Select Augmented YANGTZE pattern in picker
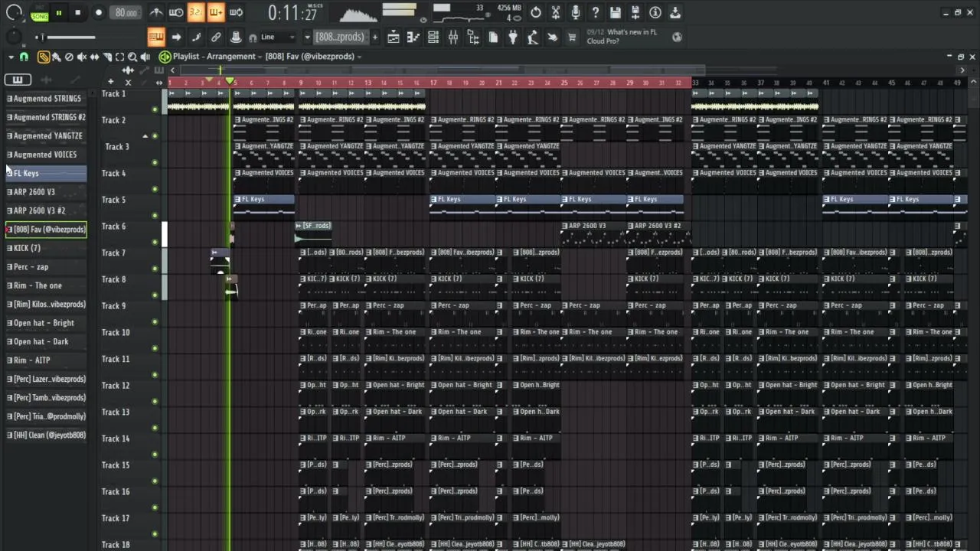Image resolution: width=980 pixels, height=551 pixels. coord(47,136)
